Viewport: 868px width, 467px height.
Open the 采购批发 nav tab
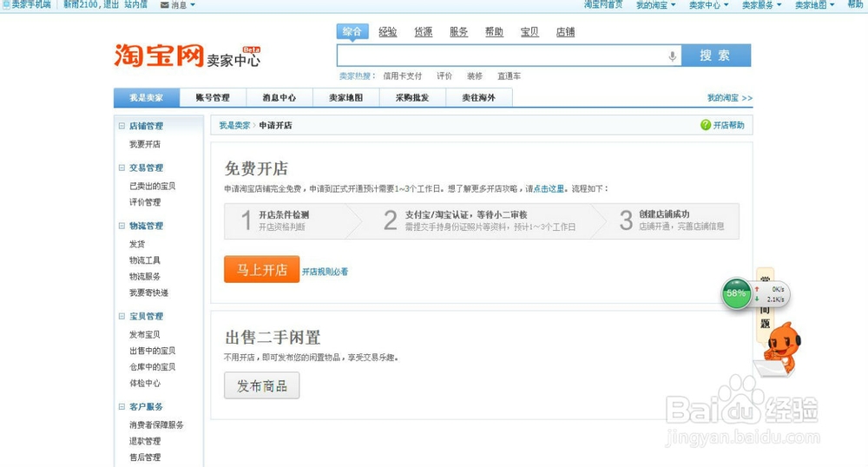pos(412,97)
